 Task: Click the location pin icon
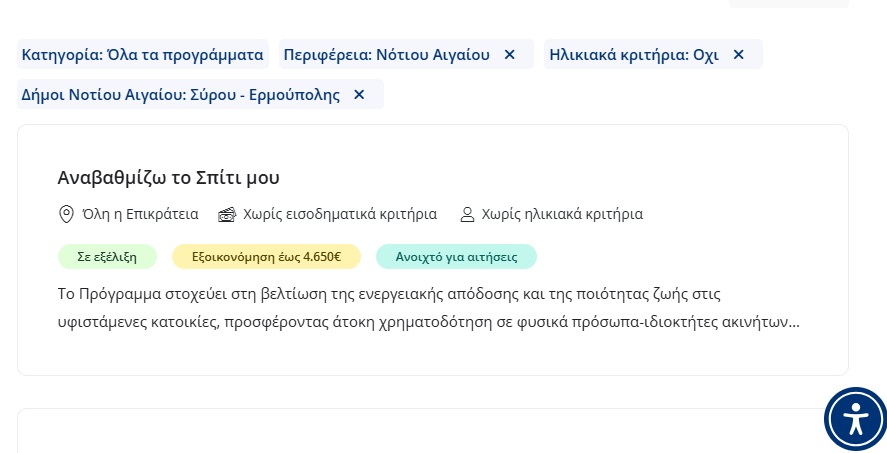(67, 214)
